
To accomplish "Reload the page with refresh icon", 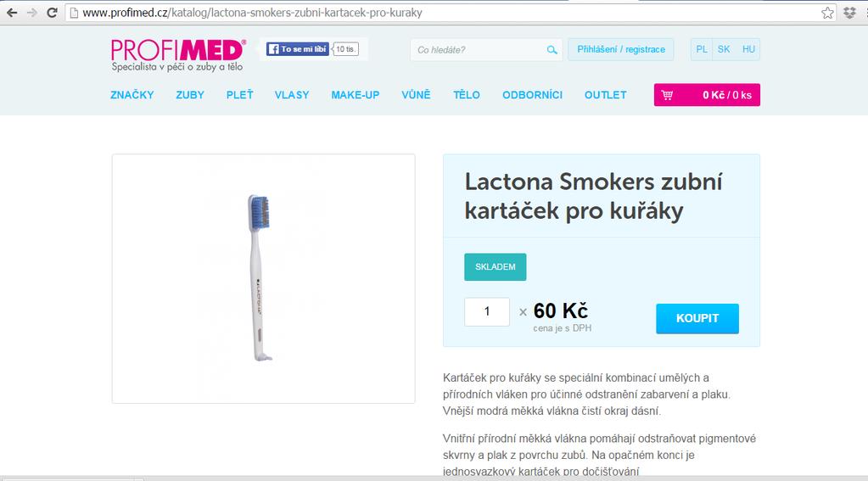I will coord(52,13).
